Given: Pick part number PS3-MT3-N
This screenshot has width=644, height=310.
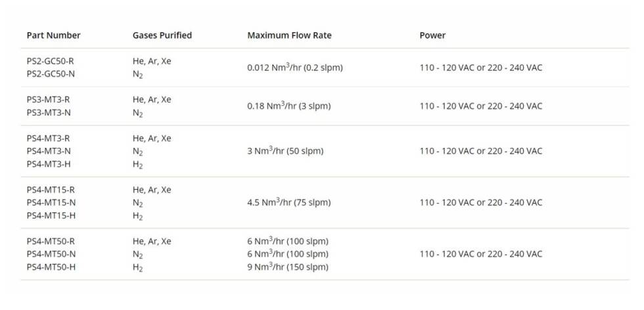Looking at the screenshot, I should point(49,112).
